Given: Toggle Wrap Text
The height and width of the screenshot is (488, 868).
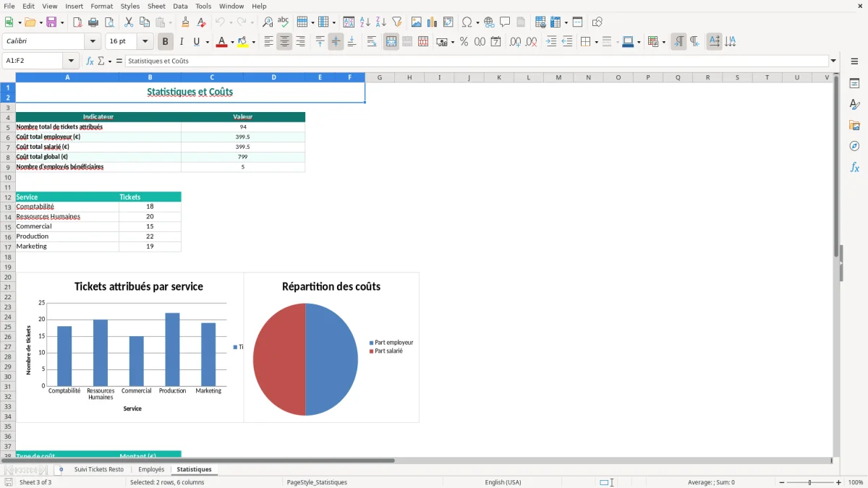Looking at the screenshot, I should 372,42.
